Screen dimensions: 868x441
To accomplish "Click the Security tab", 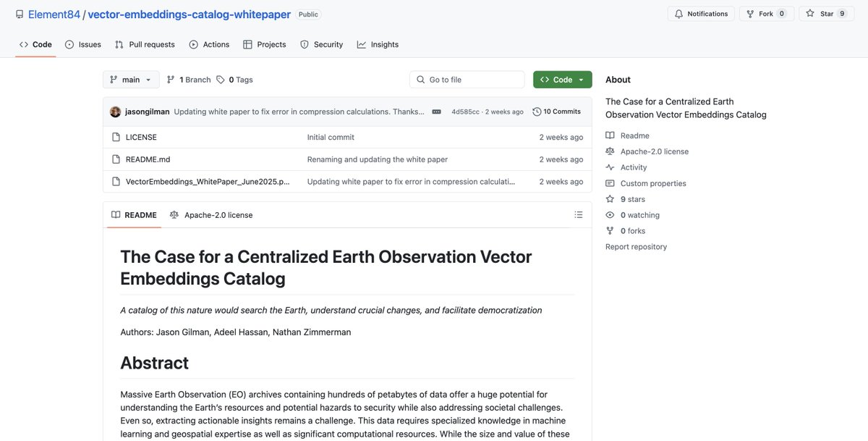I will click(321, 44).
